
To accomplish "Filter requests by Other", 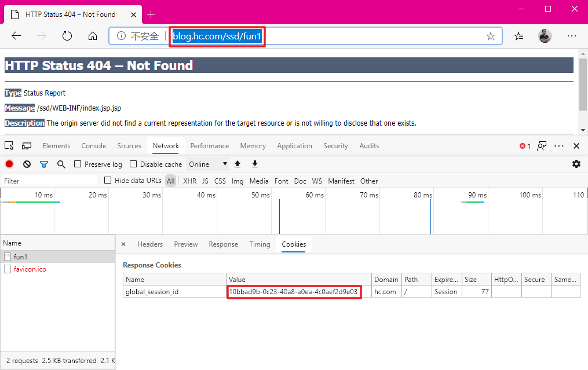I will click(x=369, y=181).
